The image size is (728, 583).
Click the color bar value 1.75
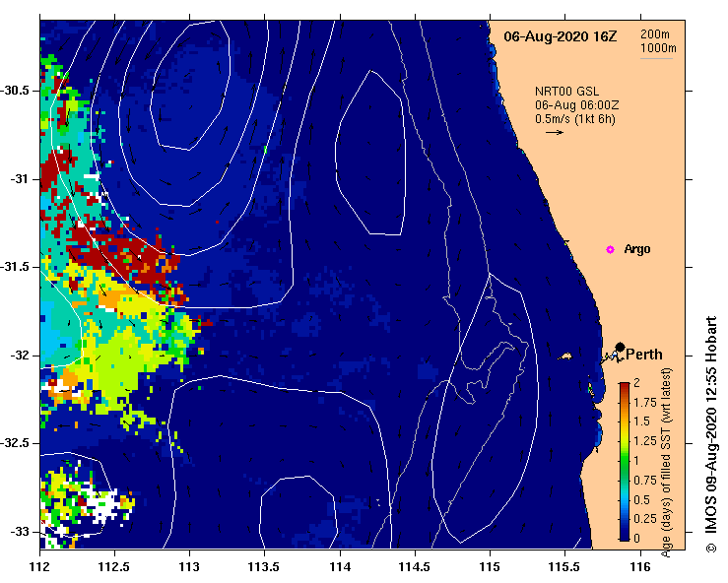point(645,403)
